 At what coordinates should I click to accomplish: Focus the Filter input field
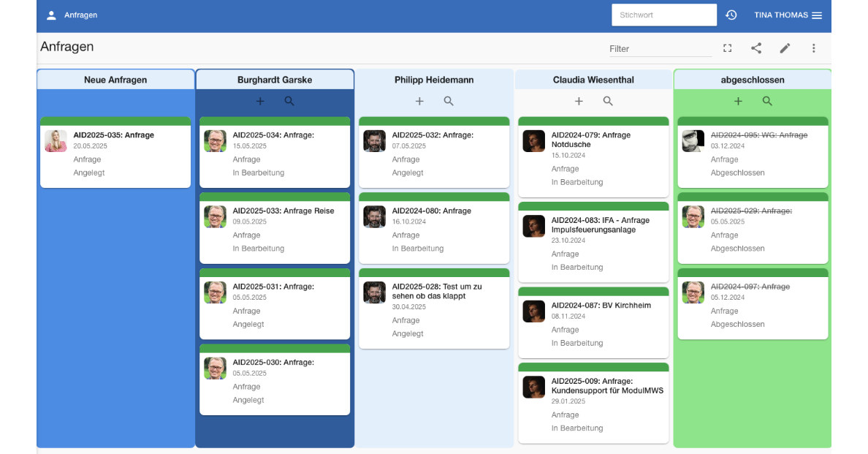click(660, 49)
